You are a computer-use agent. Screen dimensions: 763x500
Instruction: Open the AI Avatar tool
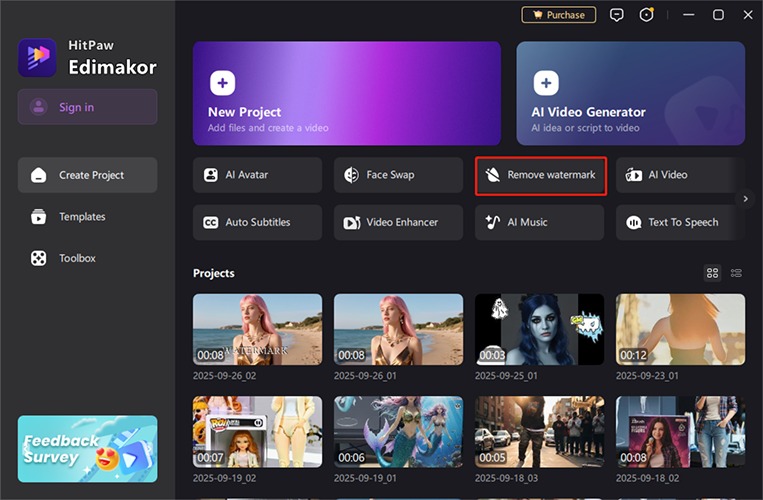258,175
